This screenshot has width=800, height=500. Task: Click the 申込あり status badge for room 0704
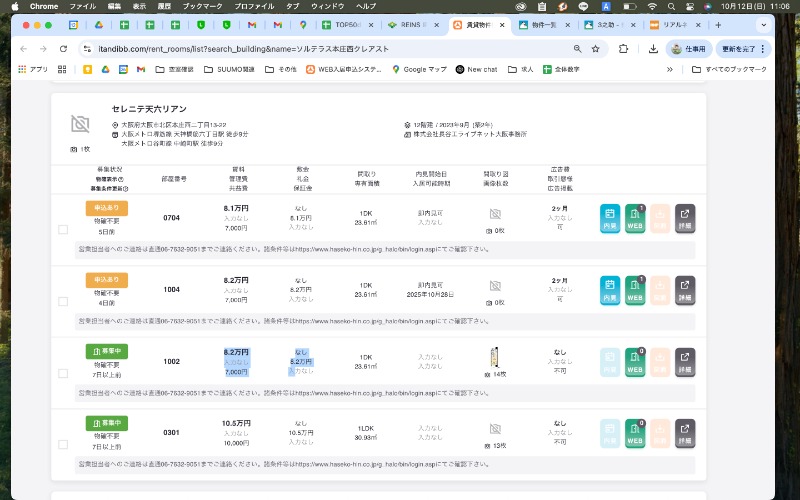coord(106,208)
